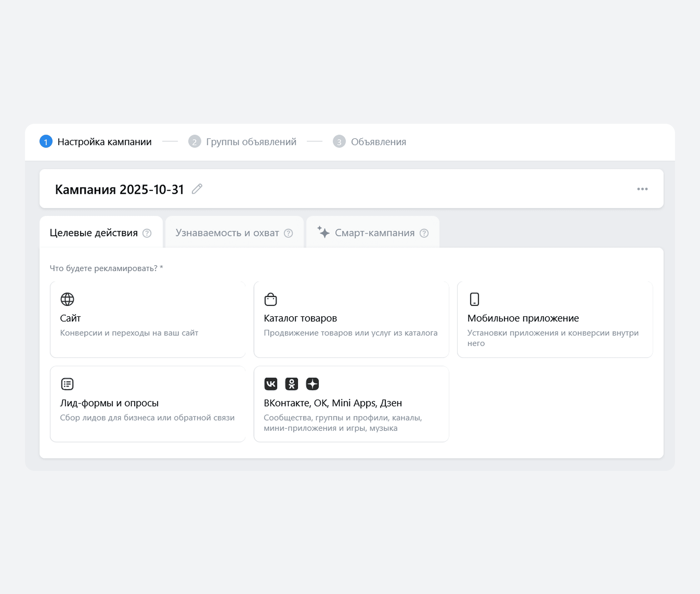The height and width of the screenshot is (594, 700).
Task: Switch to Узнаваемость и охват tab
Action: pyautogui.click(x=227, y=233)
